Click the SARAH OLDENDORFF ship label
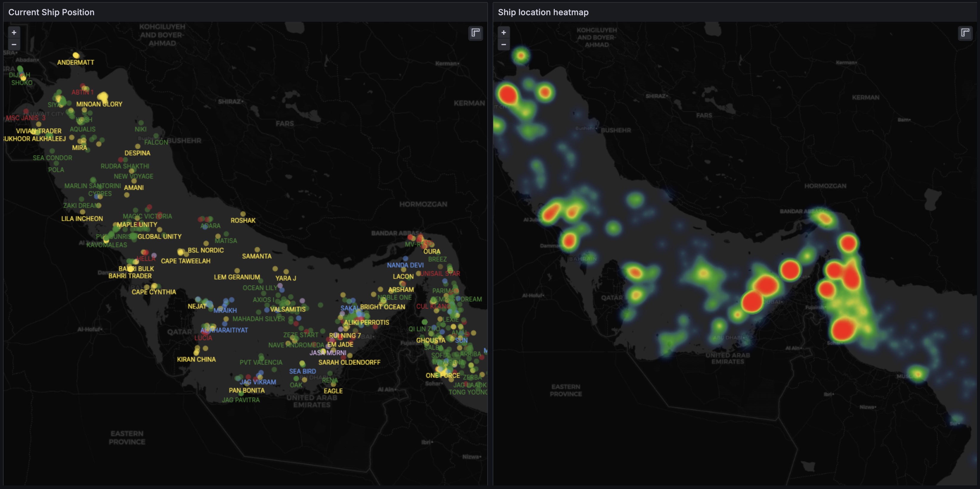The image size is (980, 489). coord(349,362)
